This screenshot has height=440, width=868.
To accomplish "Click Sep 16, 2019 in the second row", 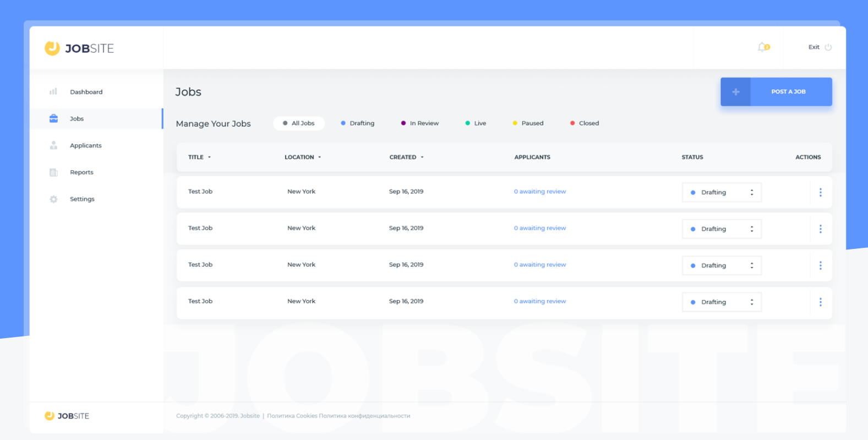I will [406, 228].
